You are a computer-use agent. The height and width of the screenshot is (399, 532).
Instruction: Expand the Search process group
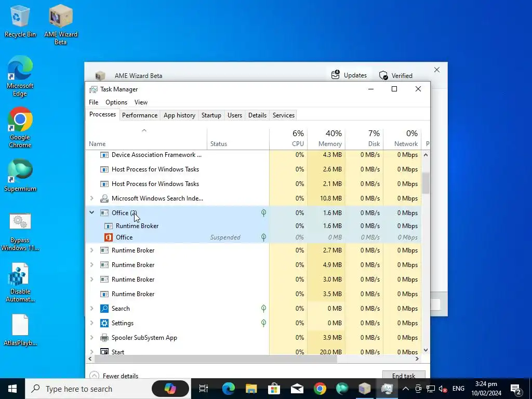(91, 309)
